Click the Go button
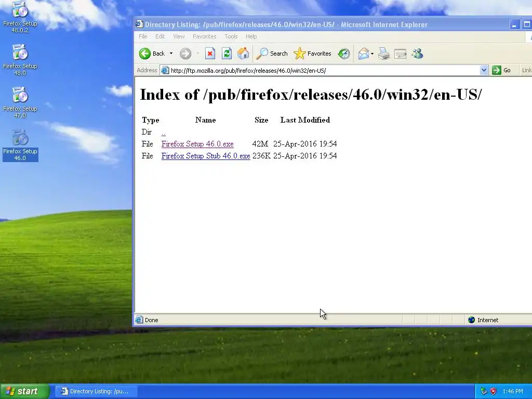532x399 pixels. click(x=501, y=70)
